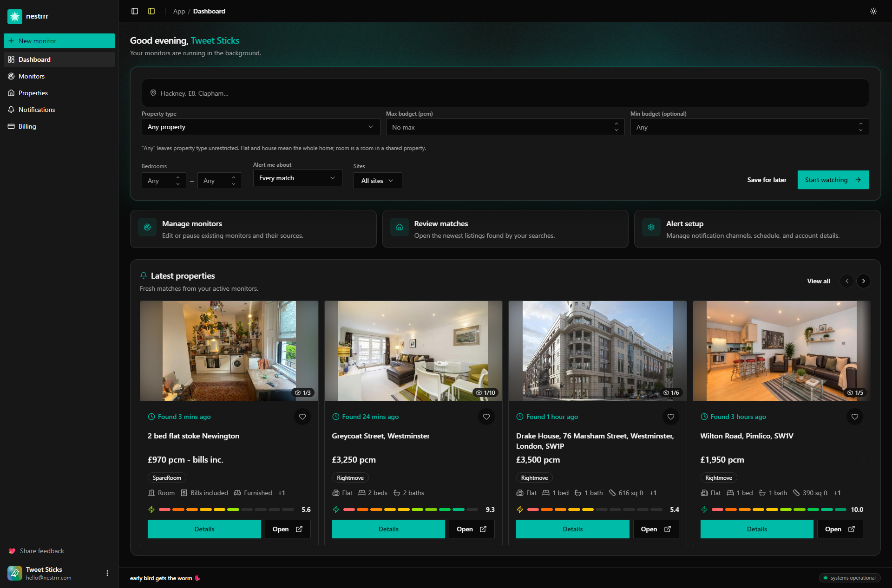Open Details for Wilton Road listing
Viewport: 892px width, 588px height.
pyautogui.click(x=757, y=529)
